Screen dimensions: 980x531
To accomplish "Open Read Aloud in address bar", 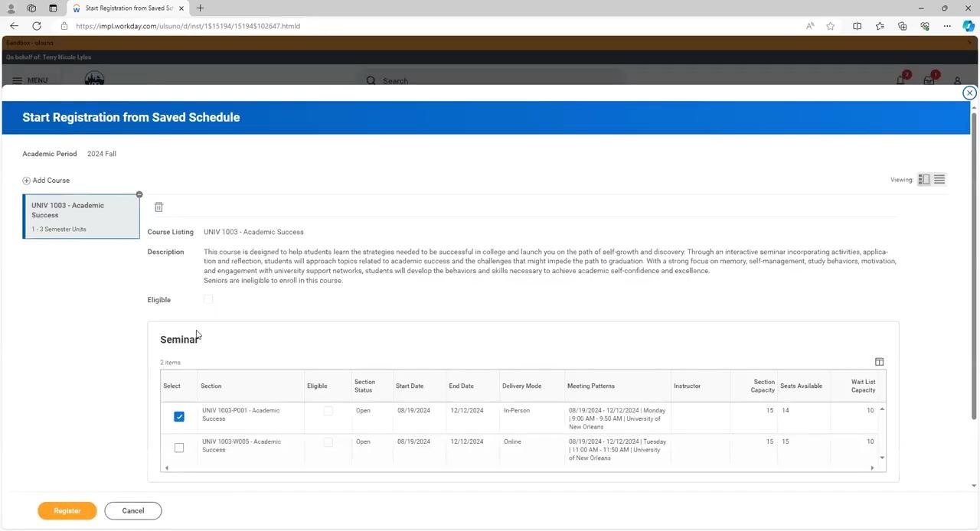I will point(810,26).
